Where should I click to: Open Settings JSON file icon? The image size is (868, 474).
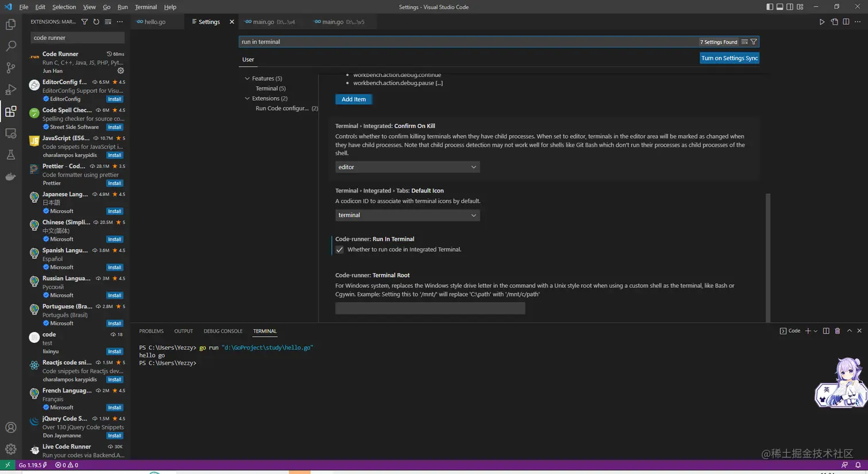point(834,22)
